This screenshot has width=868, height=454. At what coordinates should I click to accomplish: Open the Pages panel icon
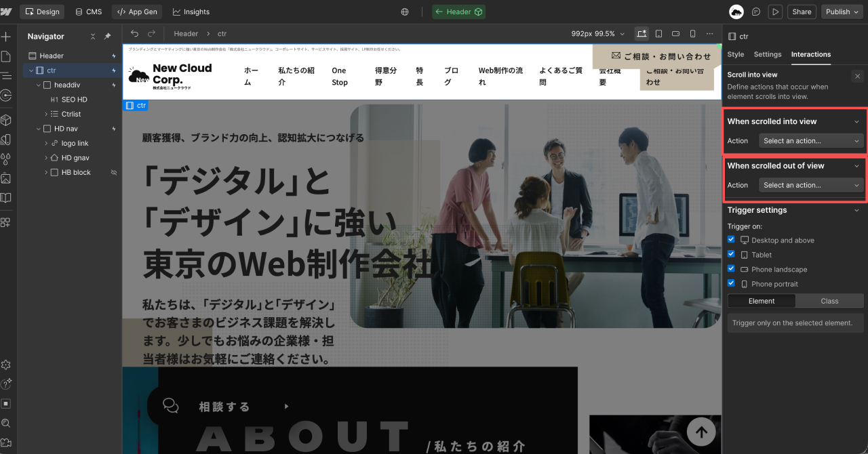(6, 56)
